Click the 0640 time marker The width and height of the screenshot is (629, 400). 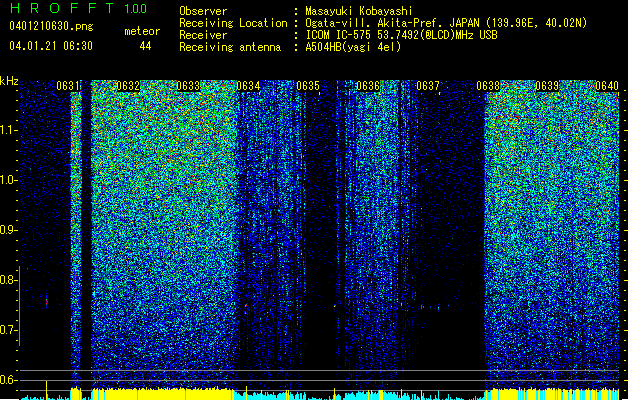click(x=607, y=86)
